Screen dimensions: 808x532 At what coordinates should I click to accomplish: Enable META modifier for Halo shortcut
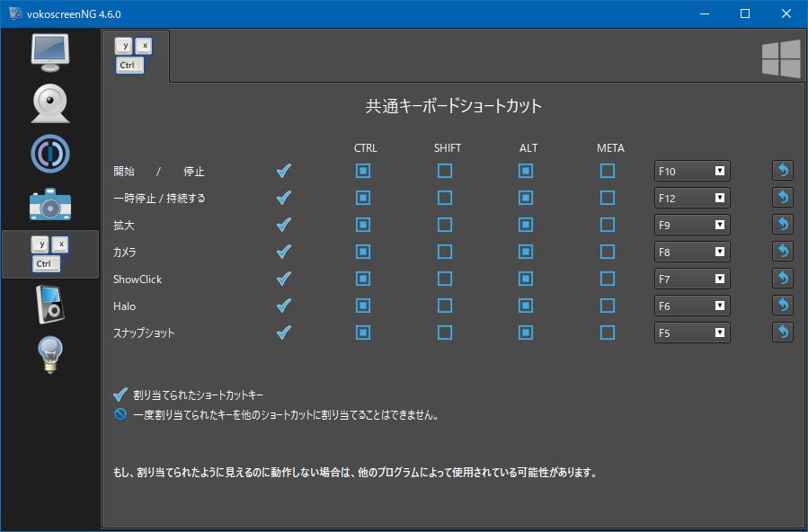[608, 306]
